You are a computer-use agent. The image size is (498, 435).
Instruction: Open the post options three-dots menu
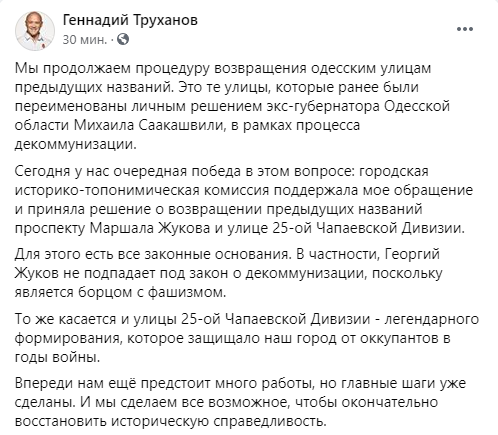tap(465, 29)
